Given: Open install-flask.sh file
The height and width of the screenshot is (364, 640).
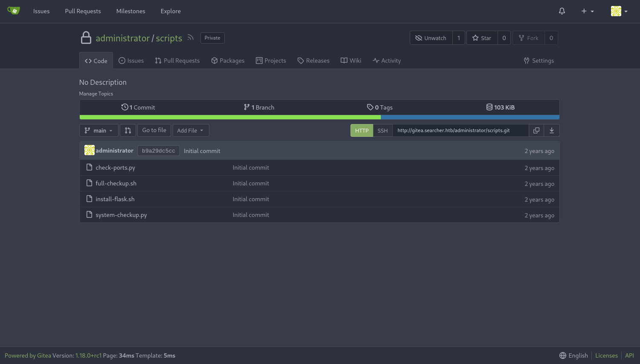Looking at the screenshot, I should [115, 199].
